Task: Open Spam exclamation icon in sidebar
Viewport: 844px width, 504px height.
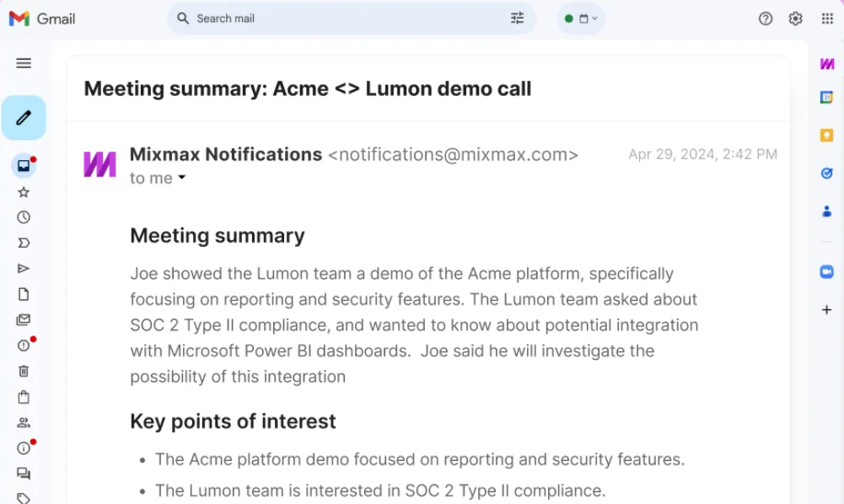Action: tap(24, 346)
